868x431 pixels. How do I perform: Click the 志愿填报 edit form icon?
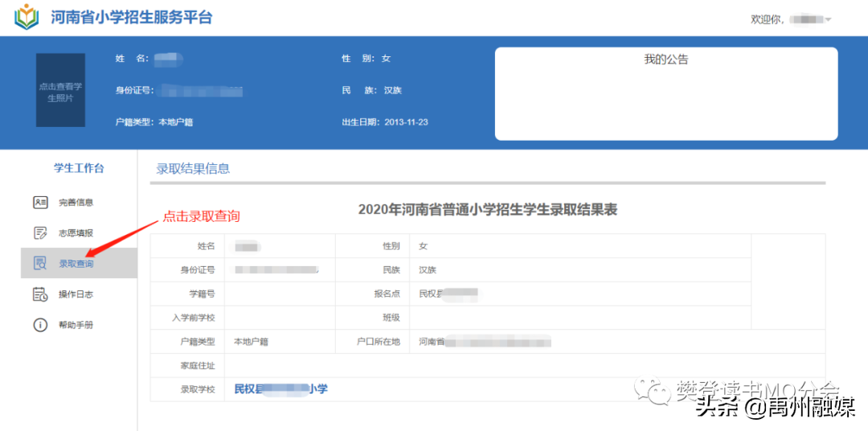(40, 233)
